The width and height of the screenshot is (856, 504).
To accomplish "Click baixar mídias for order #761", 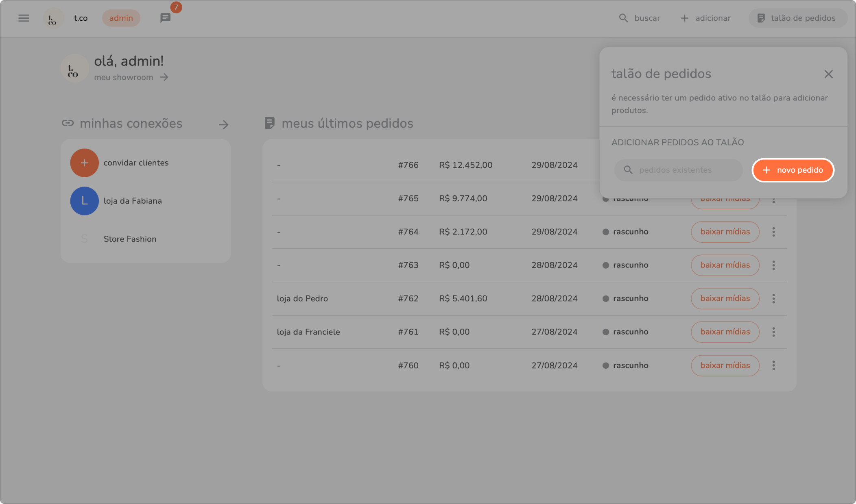I will coord(725,332).
